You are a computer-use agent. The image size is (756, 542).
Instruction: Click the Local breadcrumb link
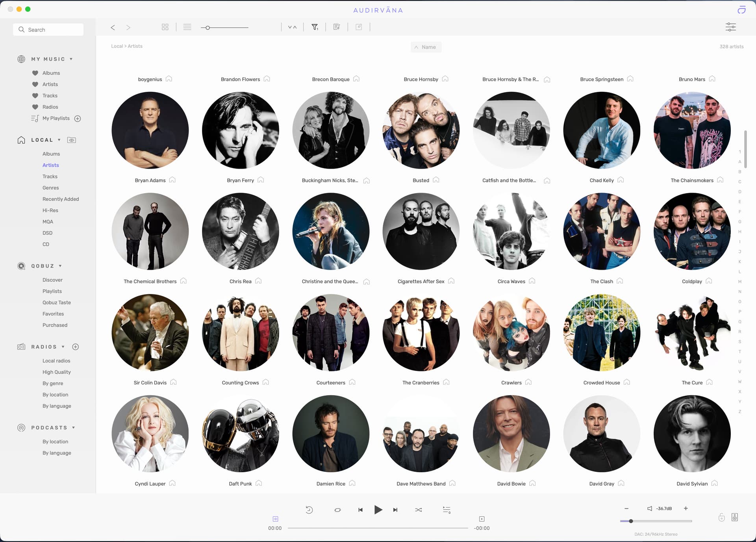[117, 46]
